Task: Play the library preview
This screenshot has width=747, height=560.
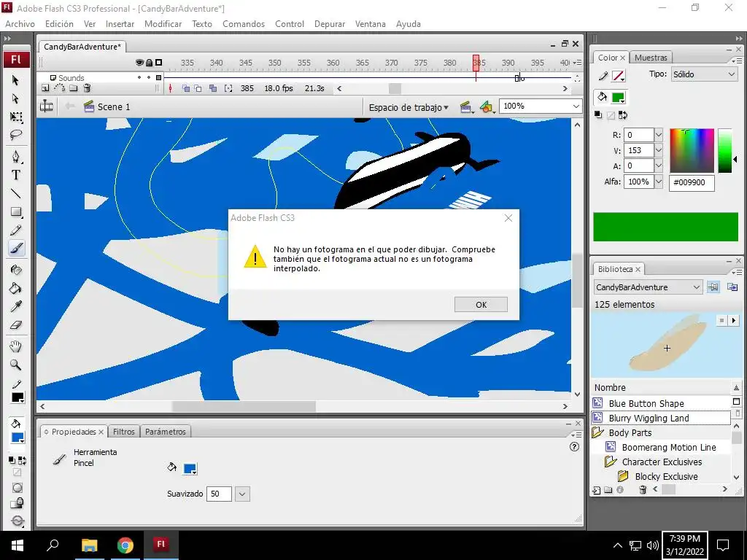Action: [734, 321]
